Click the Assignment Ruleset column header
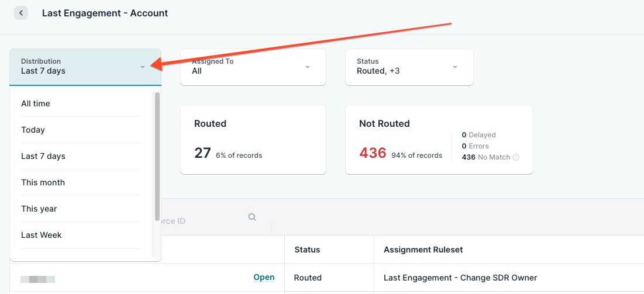 (x=423, y=250)
